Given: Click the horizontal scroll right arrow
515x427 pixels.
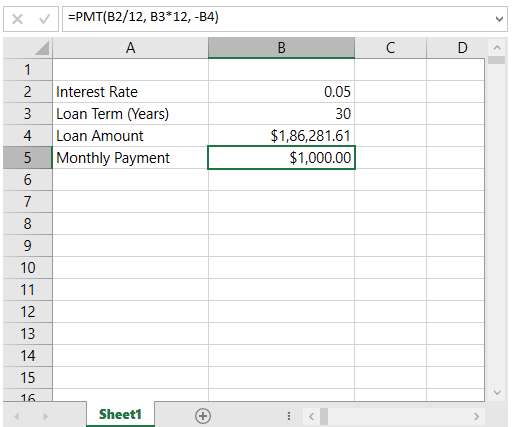Looking at the screenshot, I should [x=476, y=416].
